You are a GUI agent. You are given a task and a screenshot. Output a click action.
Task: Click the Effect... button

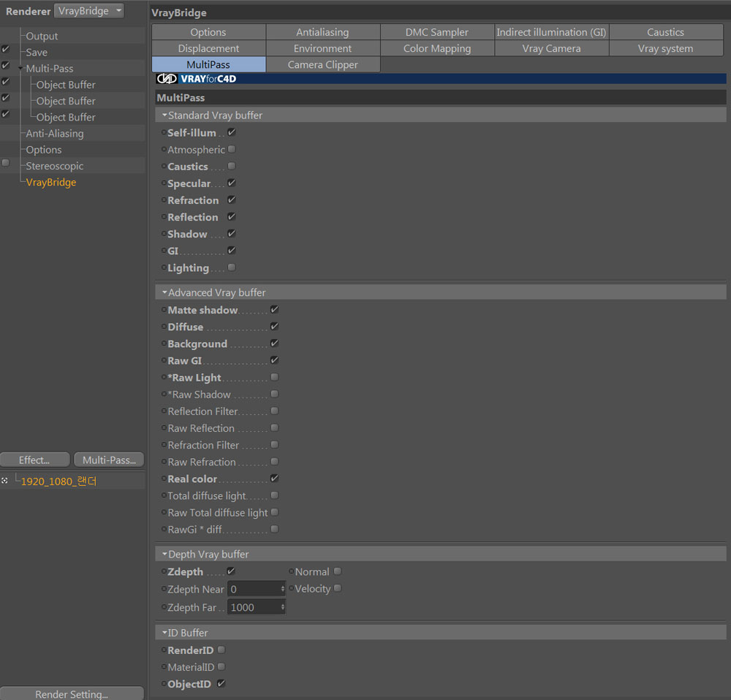click(x=34, y=460)
